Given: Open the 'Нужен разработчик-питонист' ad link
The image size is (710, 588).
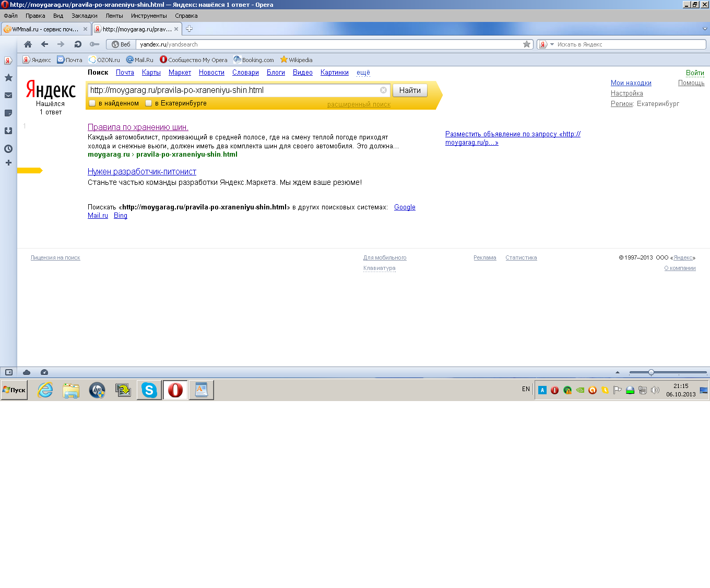Looking at the screenshot, I should [x=142, y=172].
